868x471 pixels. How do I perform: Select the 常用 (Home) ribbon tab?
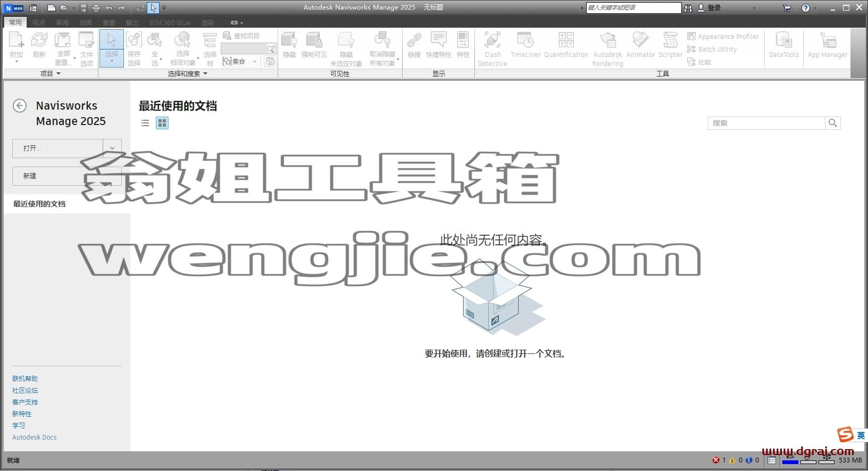point(15,22)
